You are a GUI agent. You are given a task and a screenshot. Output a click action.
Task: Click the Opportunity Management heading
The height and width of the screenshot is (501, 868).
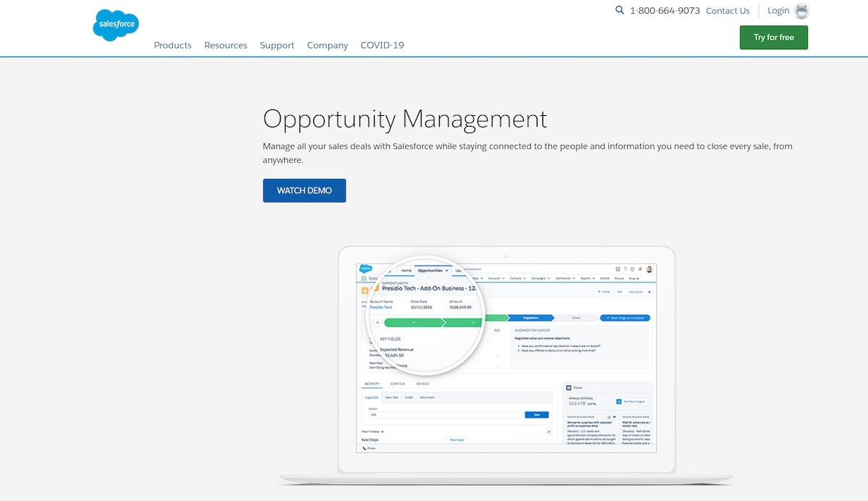click(405, 119)
